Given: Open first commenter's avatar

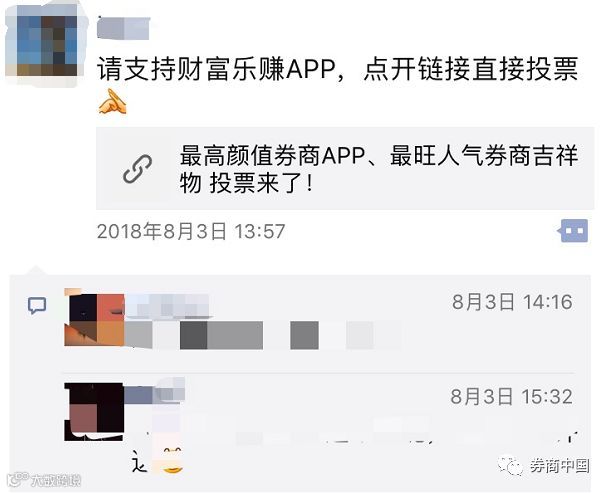Looking at the screenshot, I should (94, 317).
